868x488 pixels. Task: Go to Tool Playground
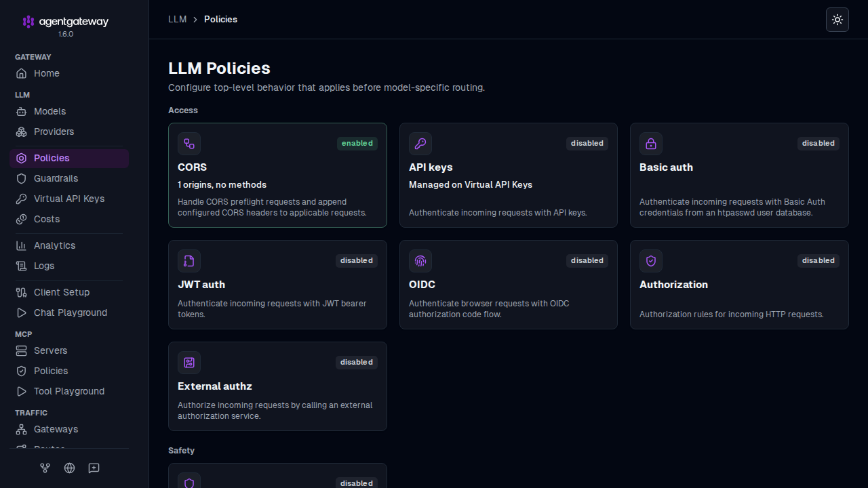click(x=69, y=391)
